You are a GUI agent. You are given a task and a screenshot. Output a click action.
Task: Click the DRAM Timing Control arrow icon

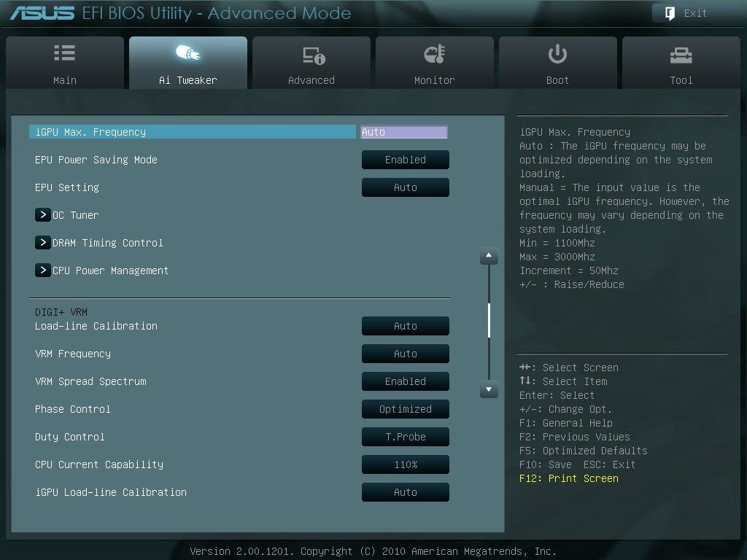tap(43, 242)
